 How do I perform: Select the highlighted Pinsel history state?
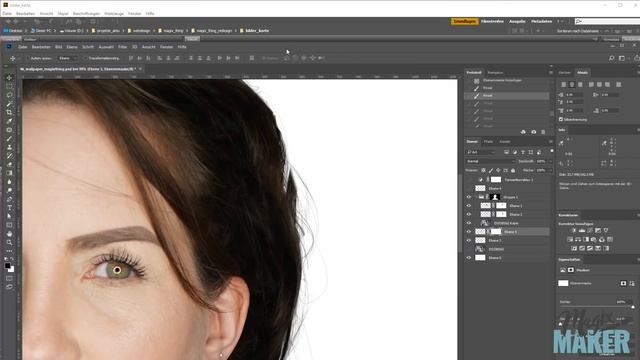coord(507,96)
